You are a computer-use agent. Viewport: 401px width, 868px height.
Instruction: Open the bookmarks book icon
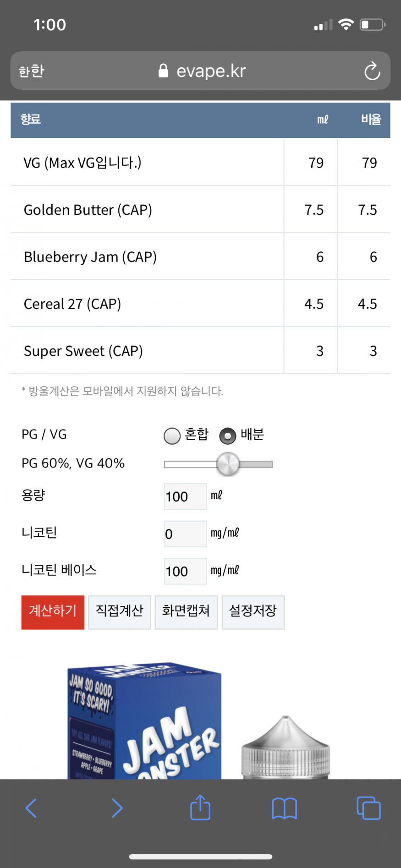284,808
